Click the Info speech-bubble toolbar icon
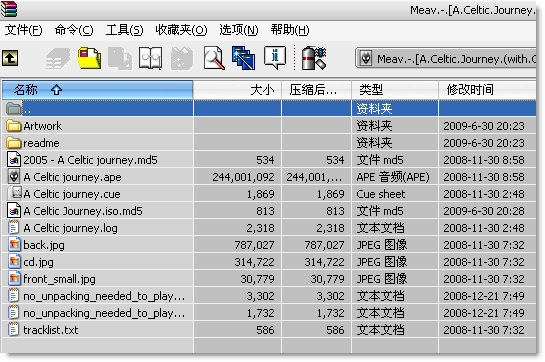545x362 pixels. [x=275, y=58]
